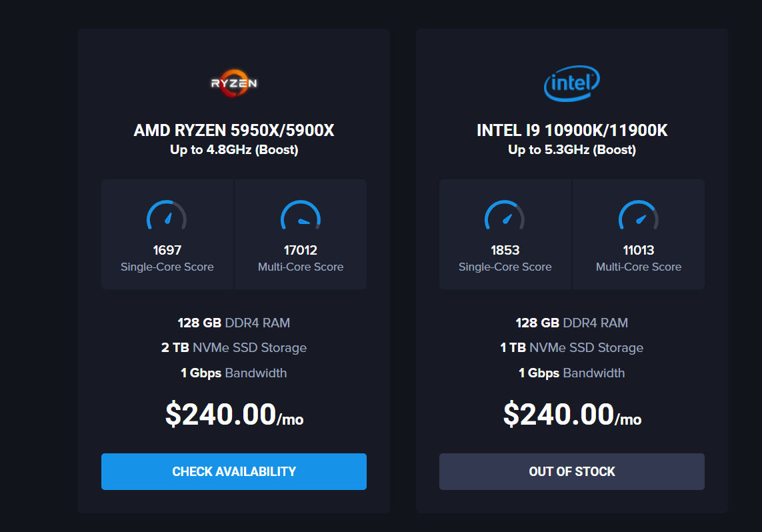Click the AMD single-core speedometer gauge icon
This screenshot has height=532, width=762.
pos(167,215)
